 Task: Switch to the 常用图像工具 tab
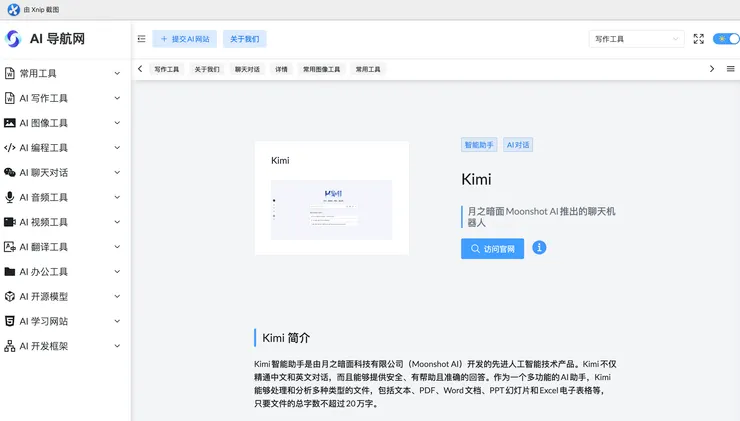point(321,69)
